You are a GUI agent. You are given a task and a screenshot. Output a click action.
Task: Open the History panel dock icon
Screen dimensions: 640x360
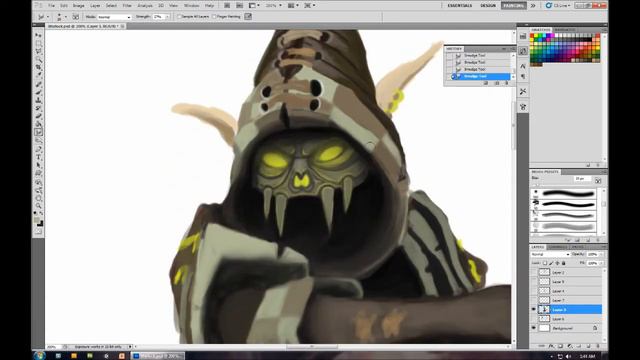pos(523,51)
